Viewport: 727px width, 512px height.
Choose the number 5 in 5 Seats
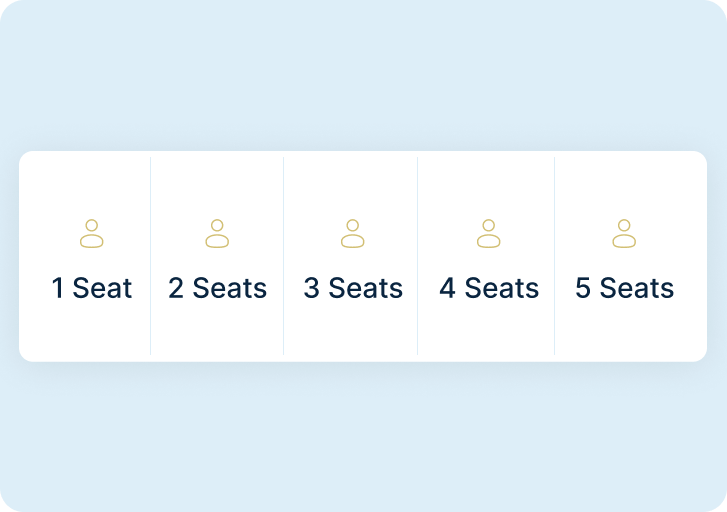[x=583, y=288]
